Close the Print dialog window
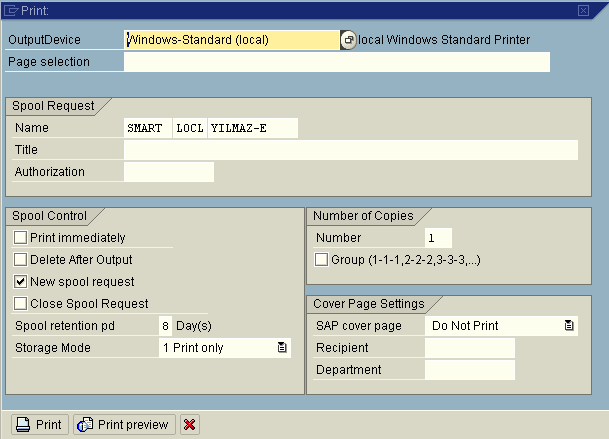Viewport: 609px width, 439px height. point(583,10)
